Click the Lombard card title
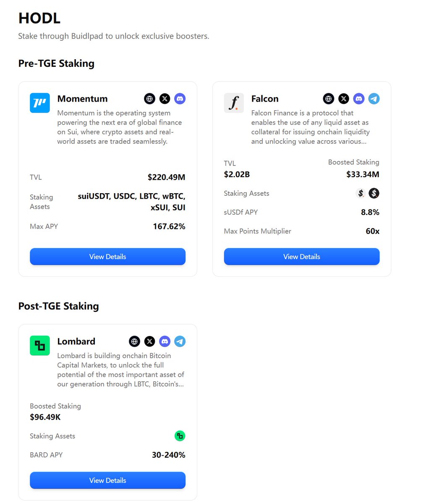Viewport: 431px width, 504px height. coord(76,341)
